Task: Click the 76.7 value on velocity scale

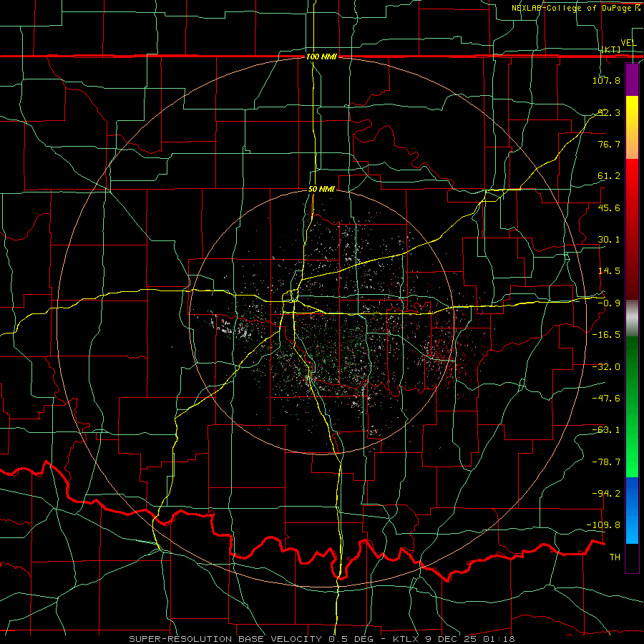Action: 609,144
